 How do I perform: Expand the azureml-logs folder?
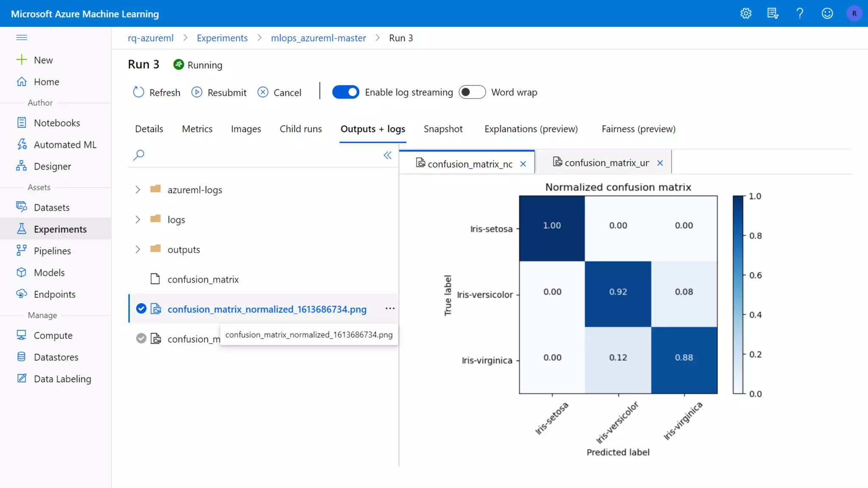point(138,190)
